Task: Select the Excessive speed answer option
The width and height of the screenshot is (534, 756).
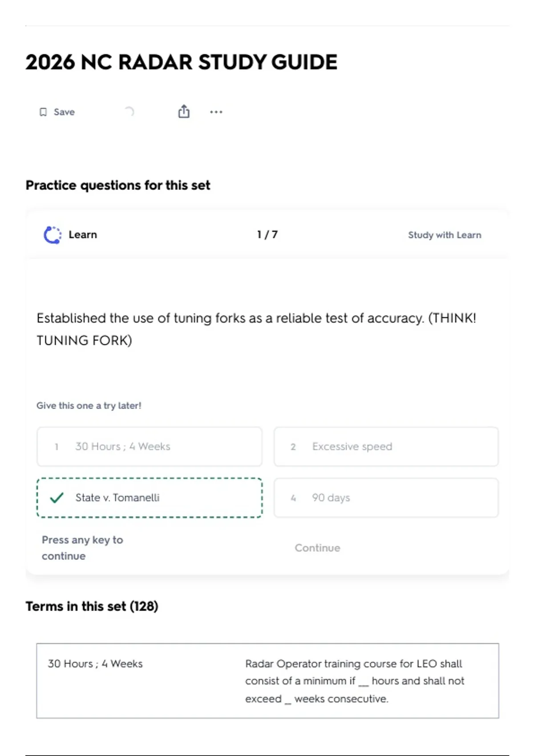Action: coord(386,446)
